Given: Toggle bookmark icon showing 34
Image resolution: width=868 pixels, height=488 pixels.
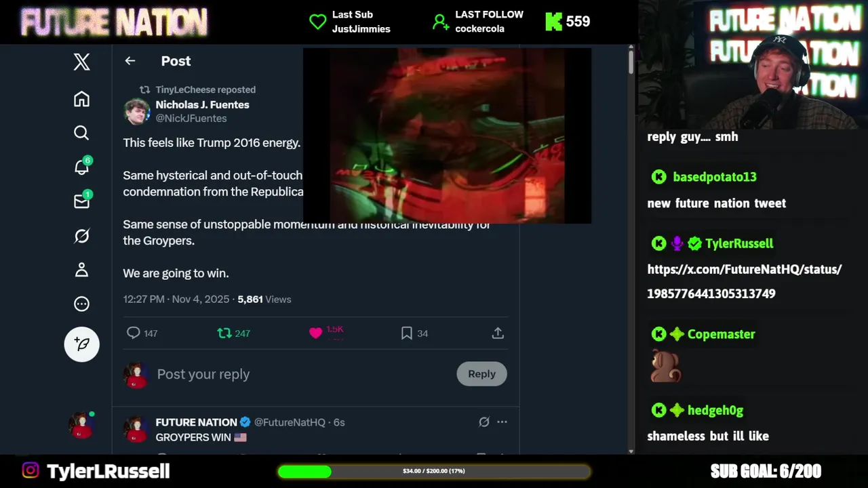Looking at the screenshot, I should (406, 333).
